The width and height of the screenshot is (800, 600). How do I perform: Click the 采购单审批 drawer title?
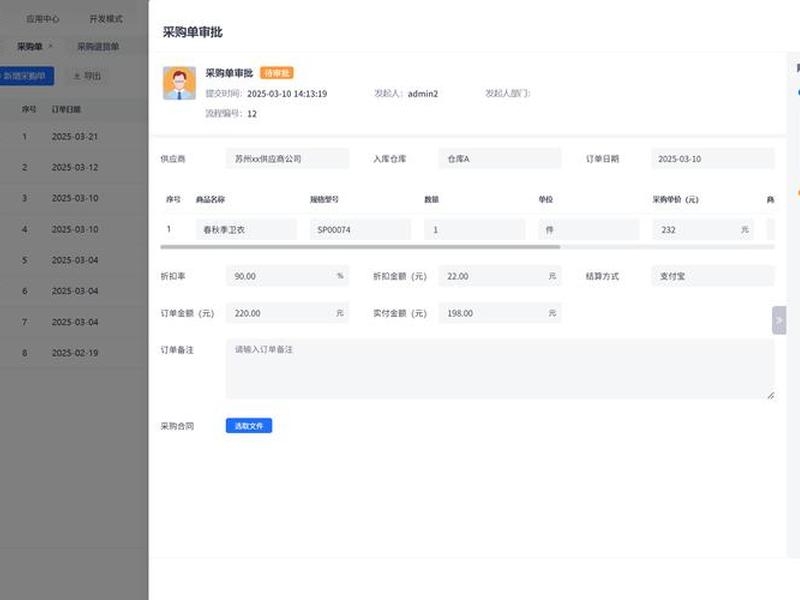coord(192,32)
